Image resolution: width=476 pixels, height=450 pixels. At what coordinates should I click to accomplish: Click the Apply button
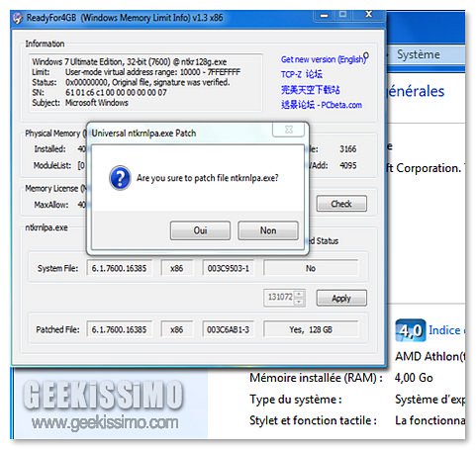[x=341, y=298]
